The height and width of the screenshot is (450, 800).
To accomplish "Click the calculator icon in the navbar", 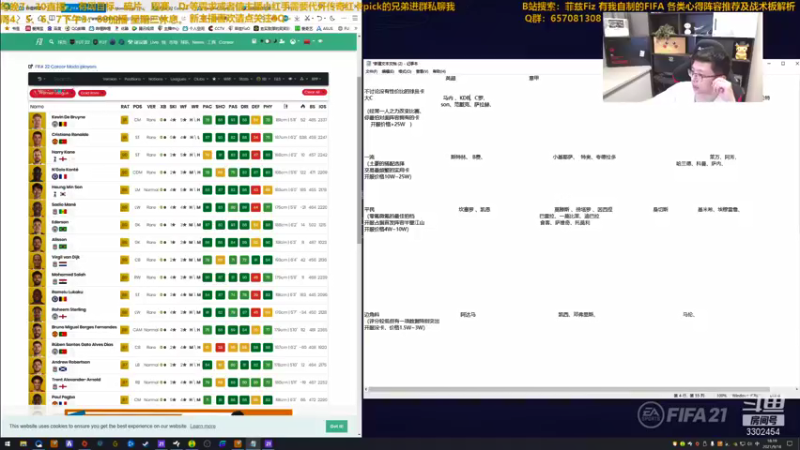I will [254, 41].
